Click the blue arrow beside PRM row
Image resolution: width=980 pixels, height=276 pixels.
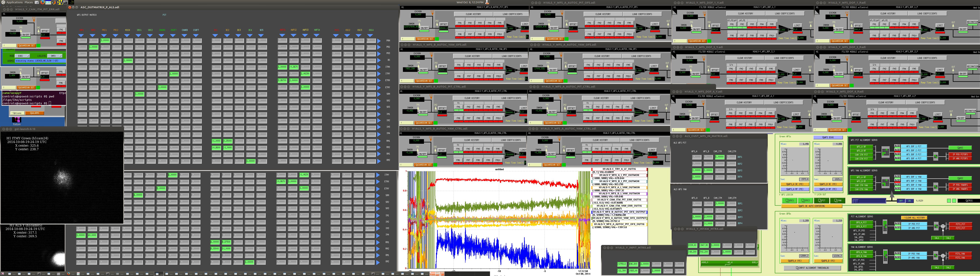point(379,41)
